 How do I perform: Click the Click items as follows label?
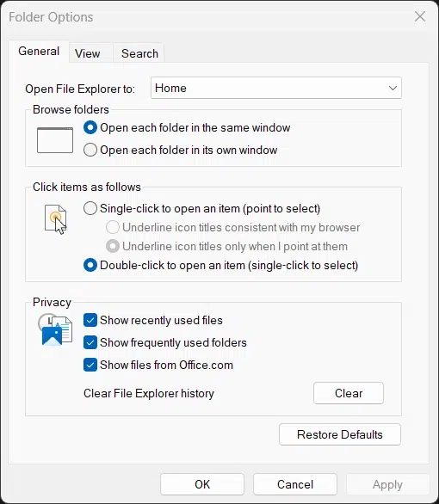point(87,187)
